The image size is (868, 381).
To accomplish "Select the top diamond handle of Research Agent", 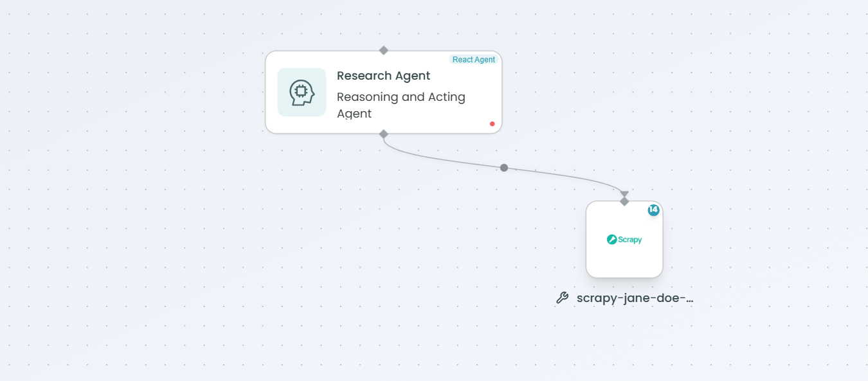I will (384, 50).
